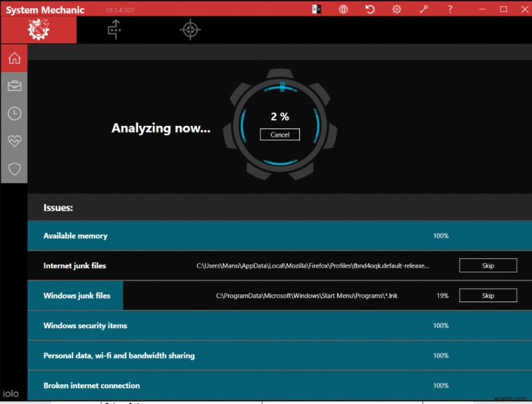The image size is (532, 404).
Task: Open settings via the gear icon
Action: (396, 9)
